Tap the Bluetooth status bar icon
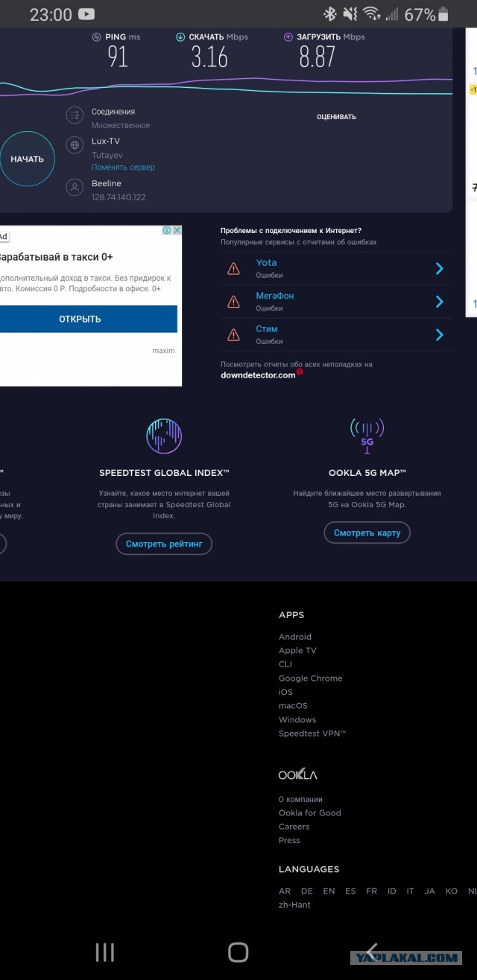 click(x=329, y=14)
